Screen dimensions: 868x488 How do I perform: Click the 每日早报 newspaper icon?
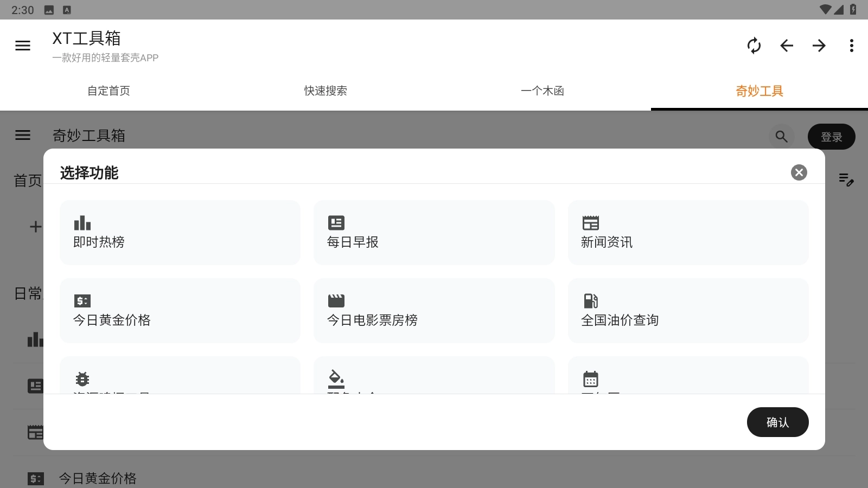(x=336, y=223)
